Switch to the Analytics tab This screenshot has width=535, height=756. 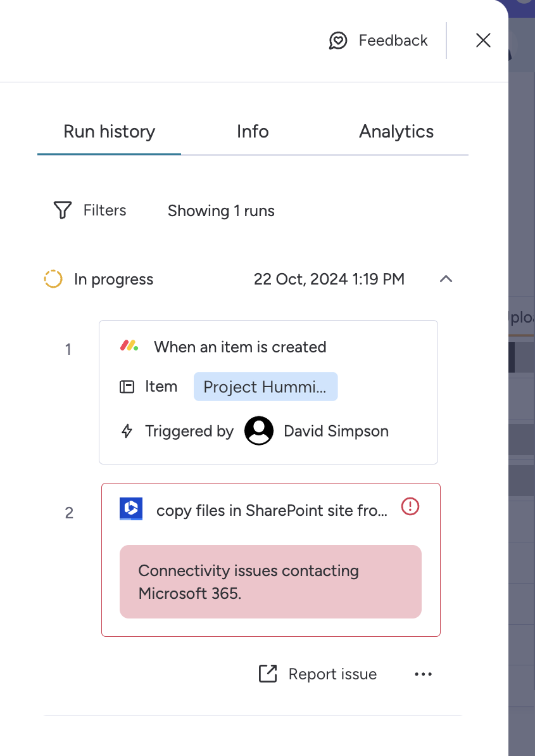point(396,132)
